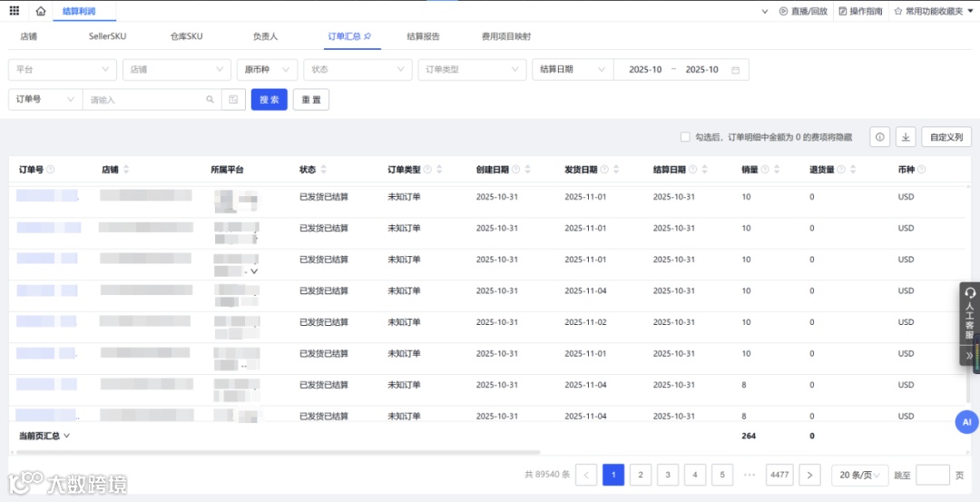The height and width of the screenshot is (502, 980).
Task: Click the pin icon beside 订单汇总
Action: (x=368, y=37)
